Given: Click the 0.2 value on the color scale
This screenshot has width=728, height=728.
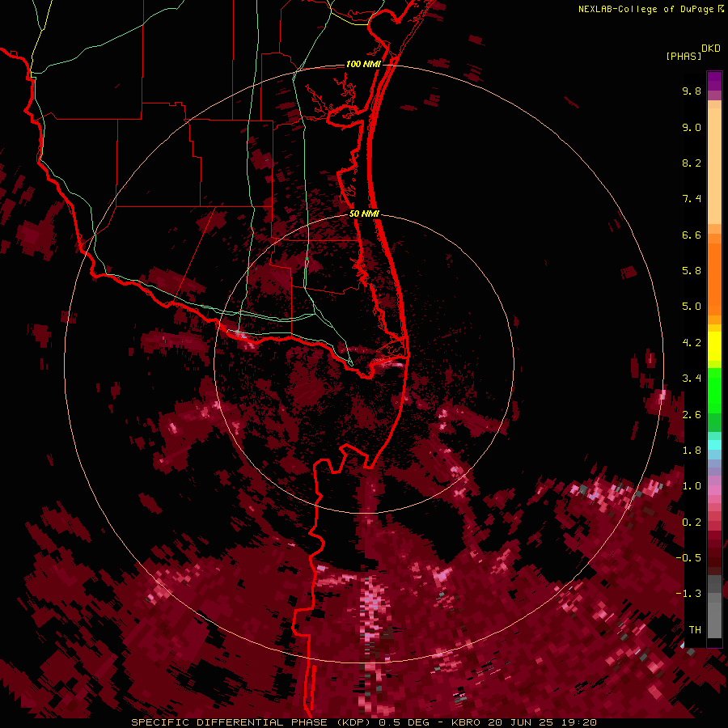Looking at the screenshot, I should coord(692,523).
